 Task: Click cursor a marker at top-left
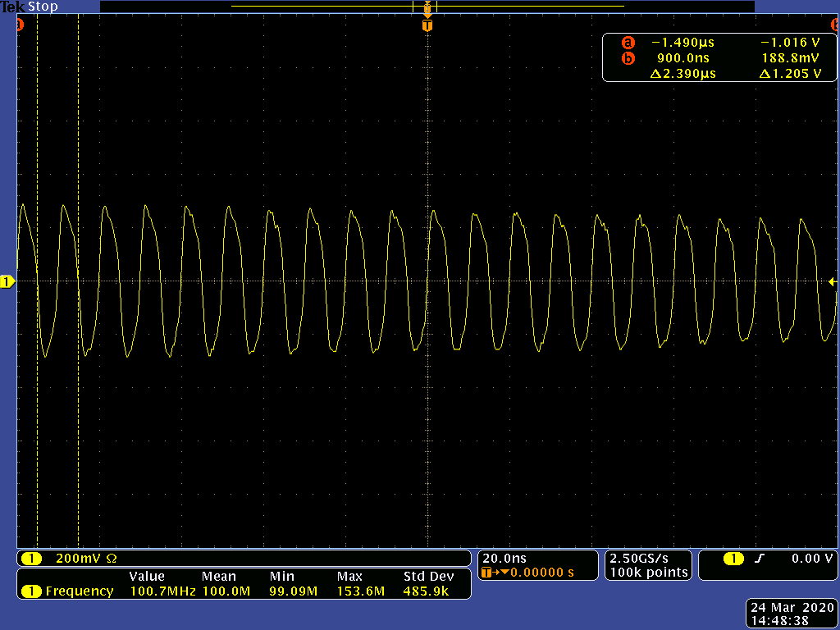pyautogui.click(x=20, y=25)
